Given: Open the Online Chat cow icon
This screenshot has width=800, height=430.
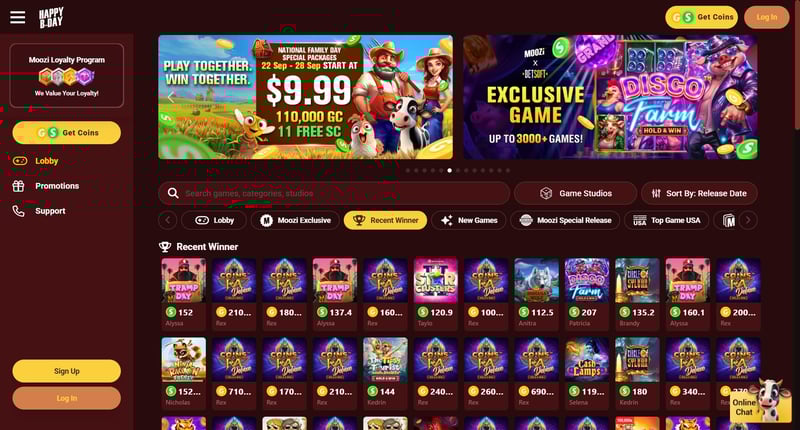Looking at the screenshot, I should 761,401.
